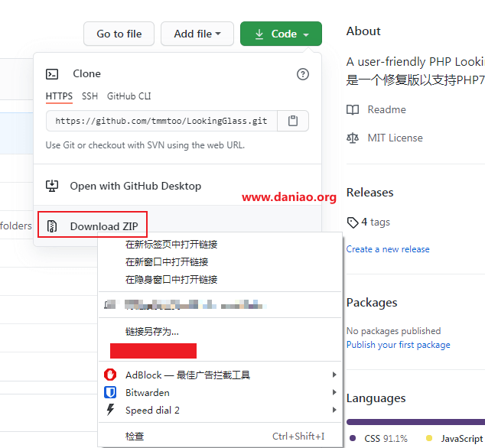485x448 pixels.
Task: Click Publish your first package link
Action: pos(398,345)
